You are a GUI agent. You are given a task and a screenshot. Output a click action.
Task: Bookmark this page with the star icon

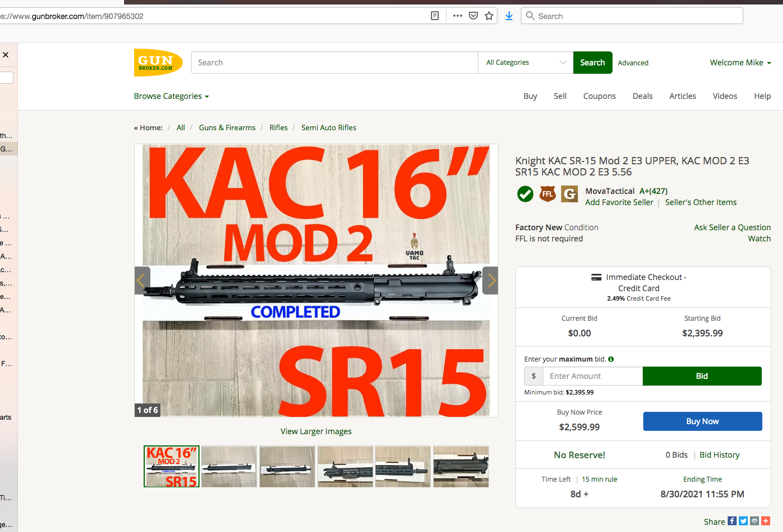[489, 16]
